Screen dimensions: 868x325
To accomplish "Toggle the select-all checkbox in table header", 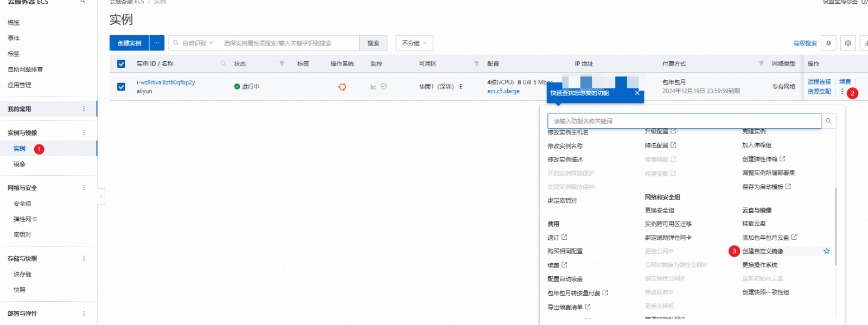I will point(121,64).
